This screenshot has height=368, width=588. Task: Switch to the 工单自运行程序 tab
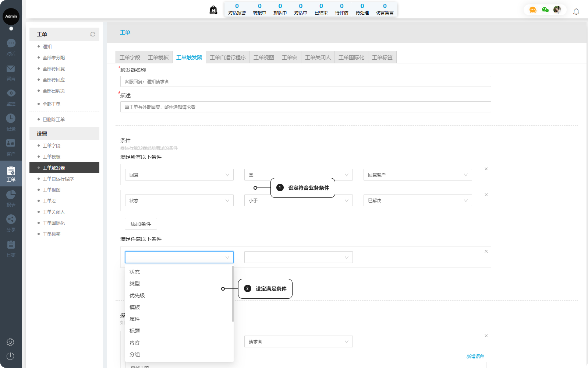[228, 57]
